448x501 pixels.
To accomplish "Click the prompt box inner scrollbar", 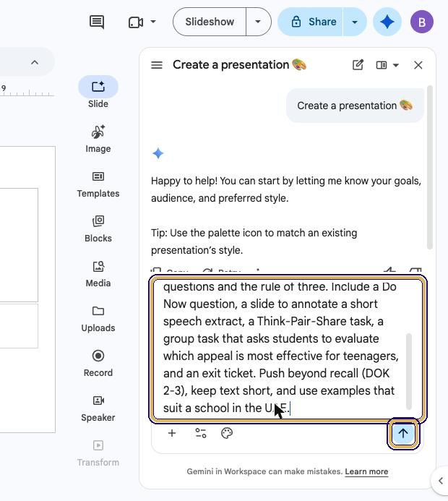I will [409, 372].
